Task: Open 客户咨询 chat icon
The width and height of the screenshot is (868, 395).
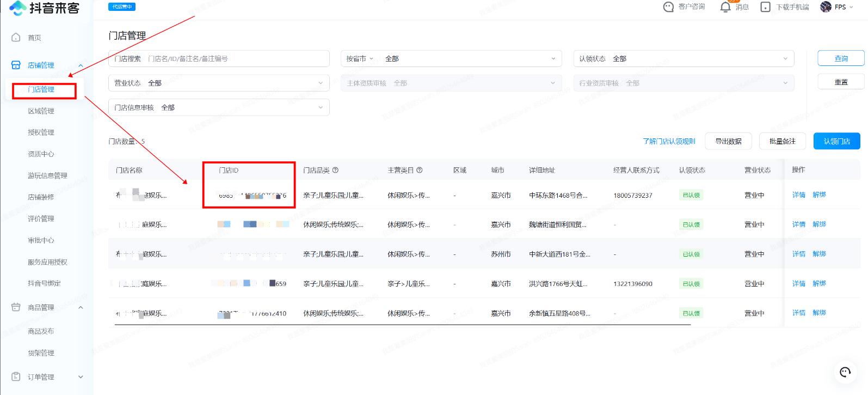Action: (x=668, y=7)
